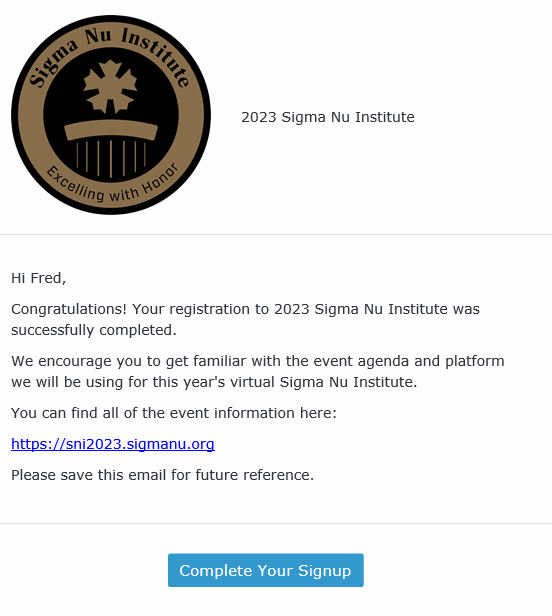Click the star emblem inside the logo

point(110,86)
